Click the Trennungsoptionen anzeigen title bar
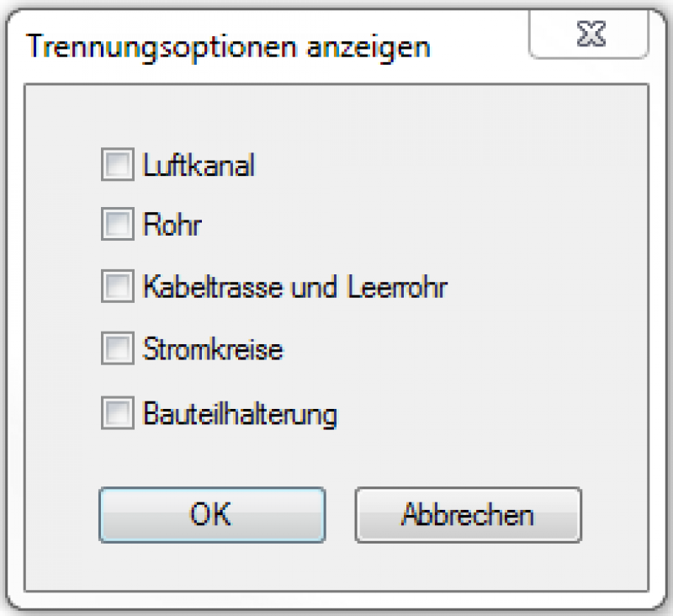Image resolution: width=673 pixels, height=616 pixels. (229, 46)
